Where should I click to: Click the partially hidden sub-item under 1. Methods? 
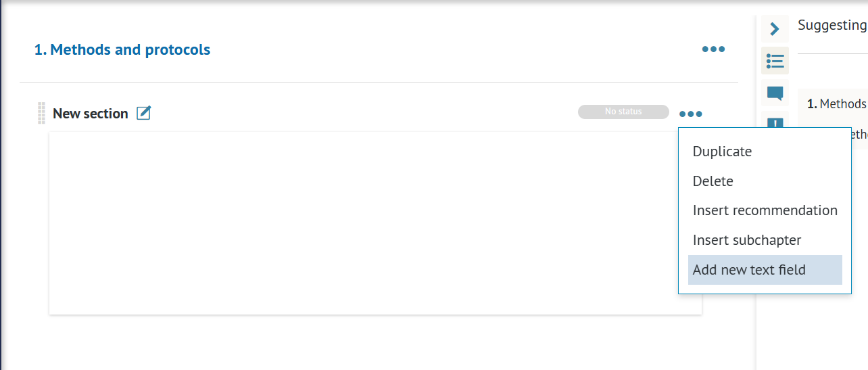pyautogui.click(x=859, y=135)
